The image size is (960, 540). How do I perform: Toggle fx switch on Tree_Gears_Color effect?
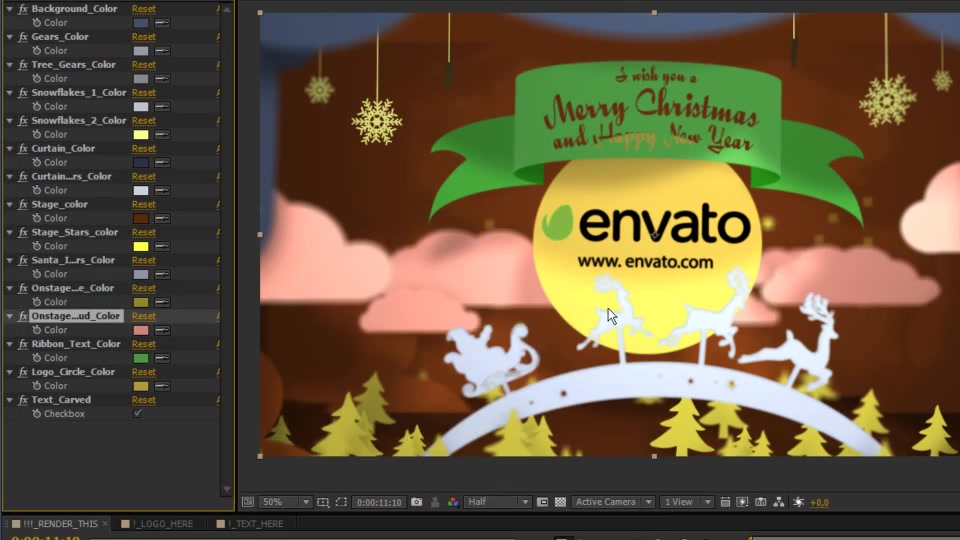23,64
